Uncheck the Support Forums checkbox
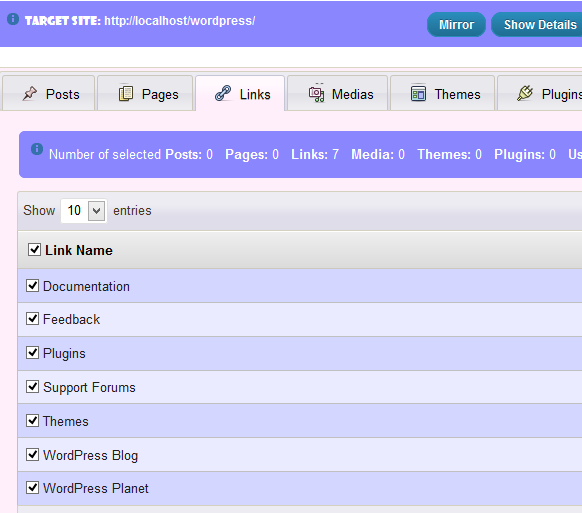 point(32,386)
